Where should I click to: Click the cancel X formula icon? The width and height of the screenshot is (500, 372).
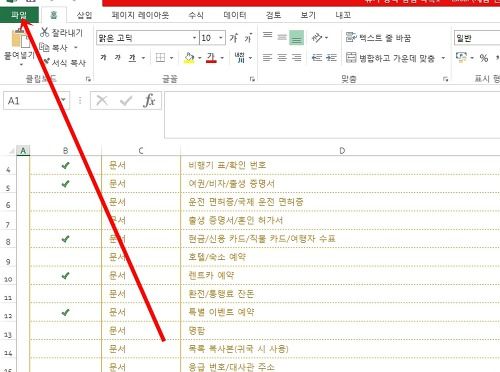102,100
